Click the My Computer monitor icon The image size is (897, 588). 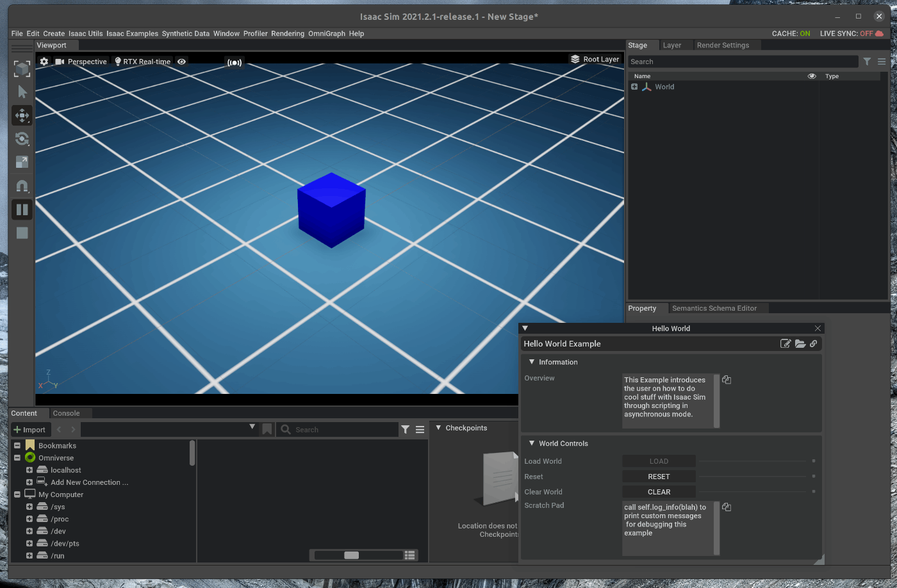(x=30, y=494)
